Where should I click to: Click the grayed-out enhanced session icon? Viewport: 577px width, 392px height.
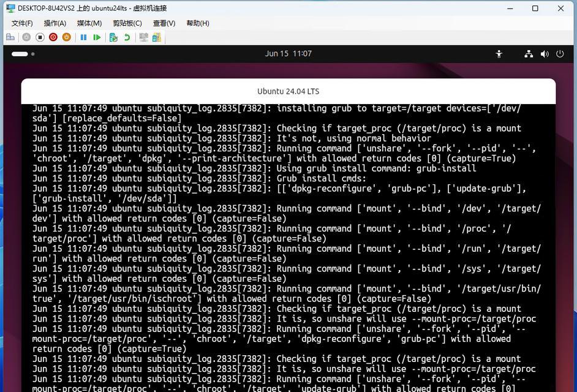[x=143, y=37]
